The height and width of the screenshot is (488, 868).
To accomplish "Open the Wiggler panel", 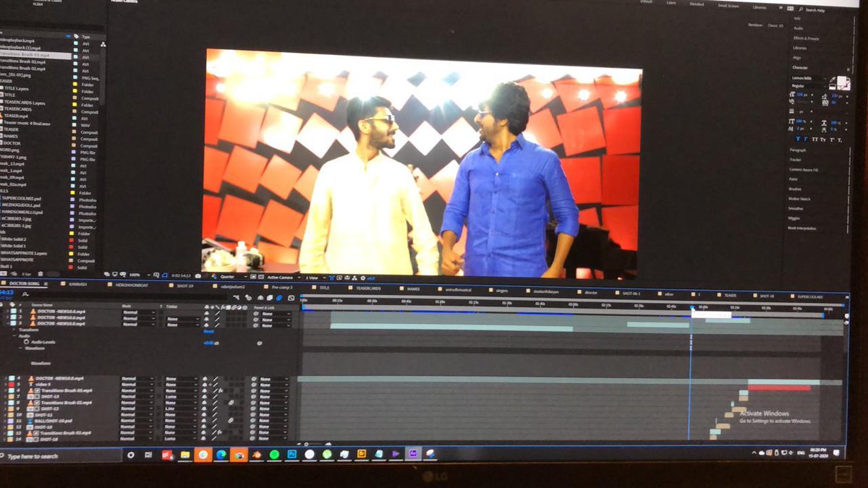I will coord(793,218).
